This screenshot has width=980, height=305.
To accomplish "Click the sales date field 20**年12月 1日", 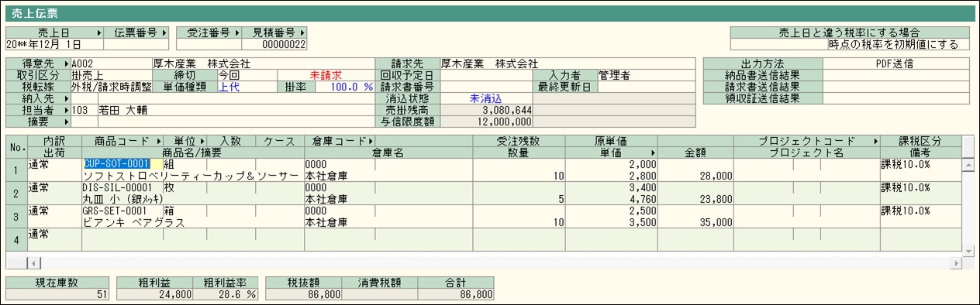I will (54, 45).
